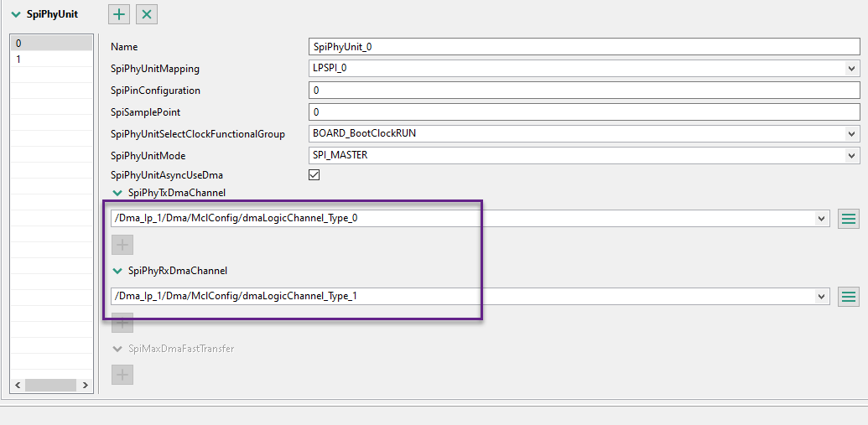This screenshot has height=425, width=868.
Task: Open the Tx DMA channel list icon
Action: (x=849, y=219)
